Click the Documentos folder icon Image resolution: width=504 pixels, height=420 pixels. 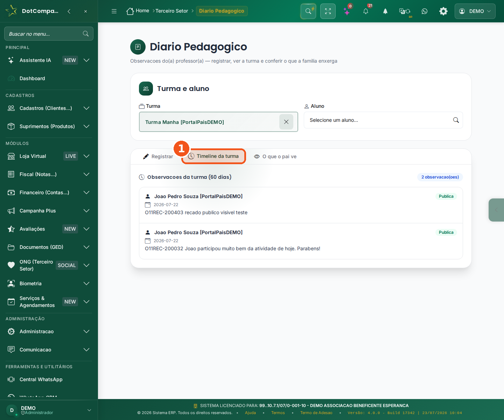[11, 247]
